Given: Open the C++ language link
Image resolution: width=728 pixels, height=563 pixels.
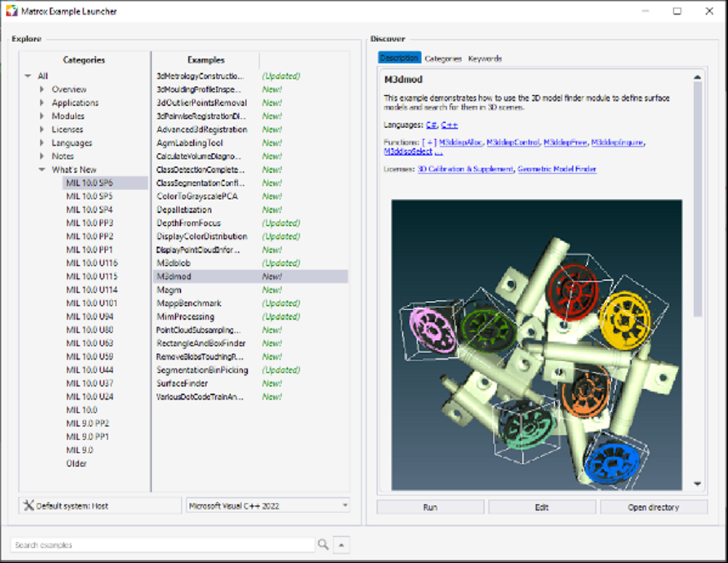Looking at the screenshot, I should pos(450,125).
